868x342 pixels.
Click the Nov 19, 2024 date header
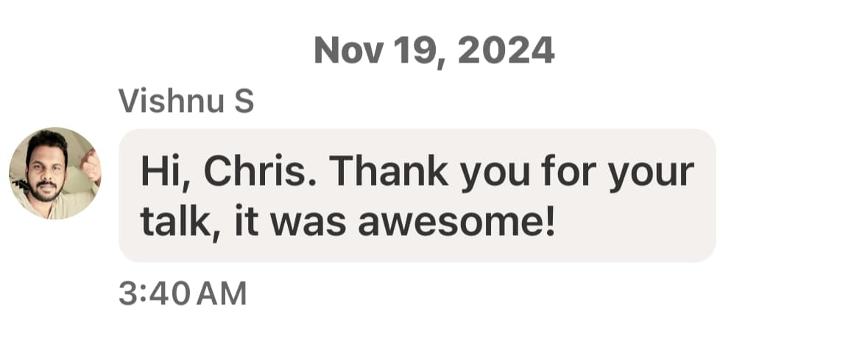click(x=434, y=50)
